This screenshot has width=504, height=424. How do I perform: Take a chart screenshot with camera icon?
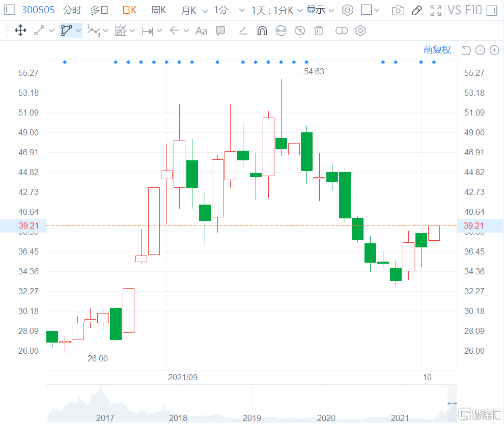click(398, 11)
